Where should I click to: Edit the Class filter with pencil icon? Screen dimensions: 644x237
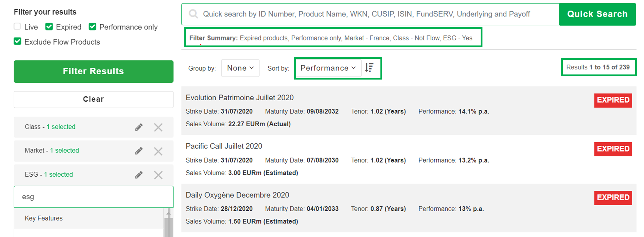139,127
